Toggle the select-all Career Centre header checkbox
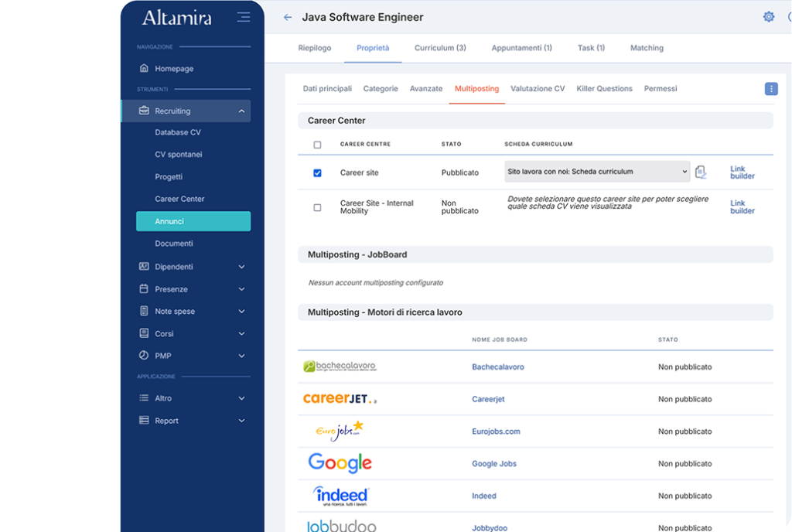 [317, 145]
